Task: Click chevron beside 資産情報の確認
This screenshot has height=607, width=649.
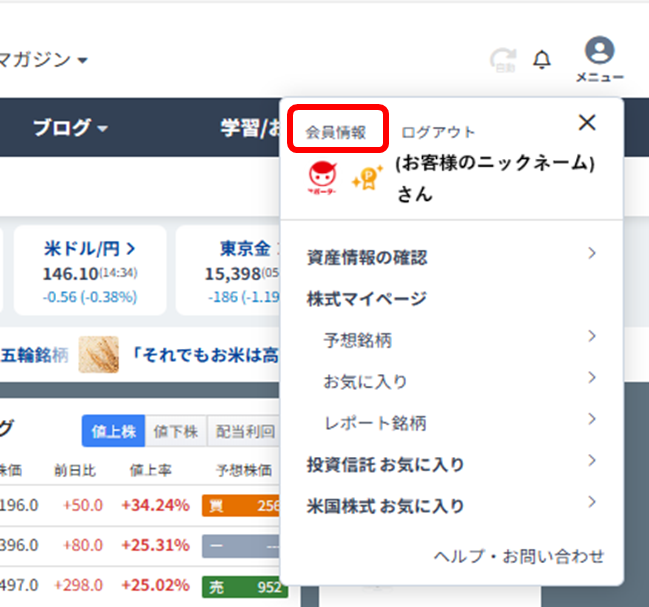Action: (x=592, y=253)
